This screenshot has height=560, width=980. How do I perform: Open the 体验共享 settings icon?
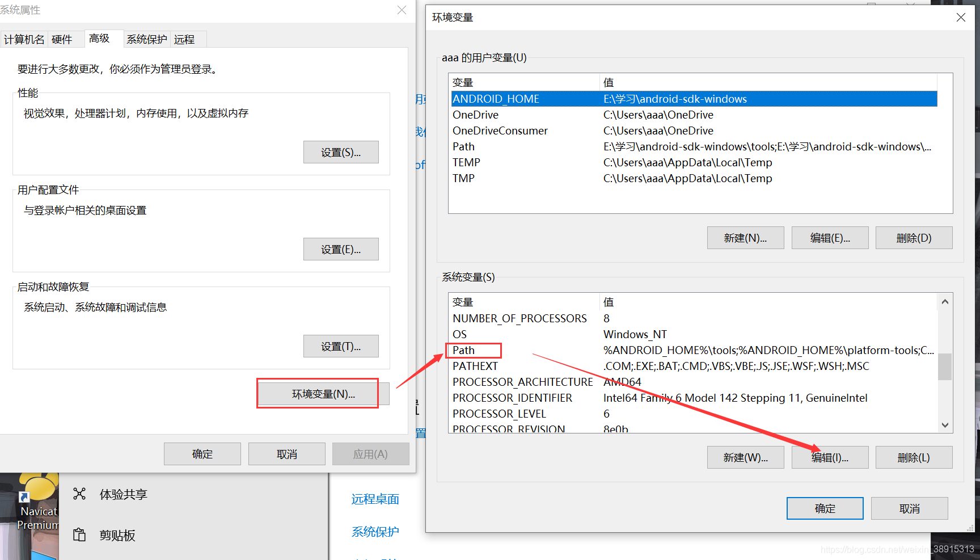(79, 494)
